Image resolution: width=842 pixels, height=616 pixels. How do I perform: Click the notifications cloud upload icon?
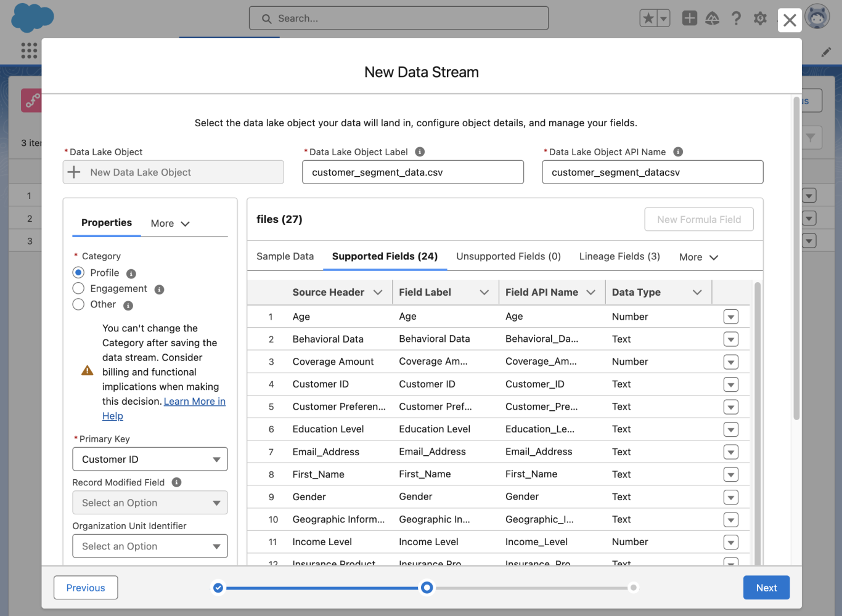[x=712, y=18]
